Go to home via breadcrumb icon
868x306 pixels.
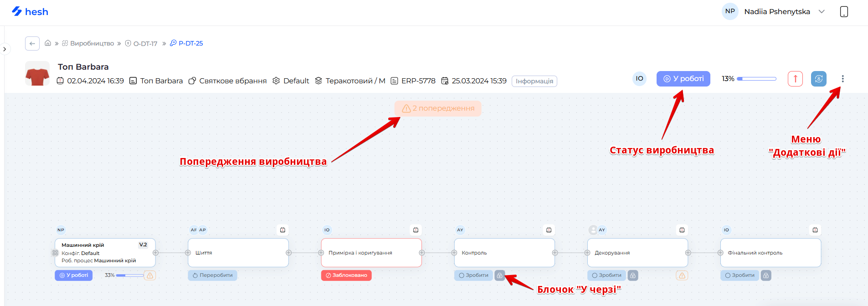48,43
